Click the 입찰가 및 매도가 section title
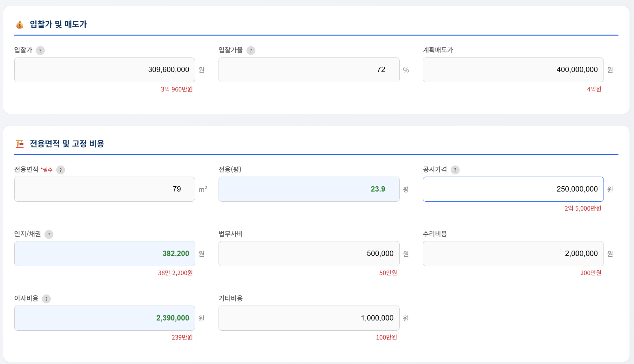This screenshot has height=364, width=634. click(58, 24)
